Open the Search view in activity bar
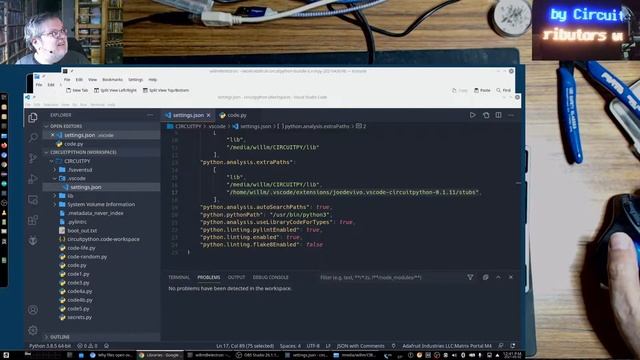This screenshot has height=360, width=640. click(x=33, y=138)
